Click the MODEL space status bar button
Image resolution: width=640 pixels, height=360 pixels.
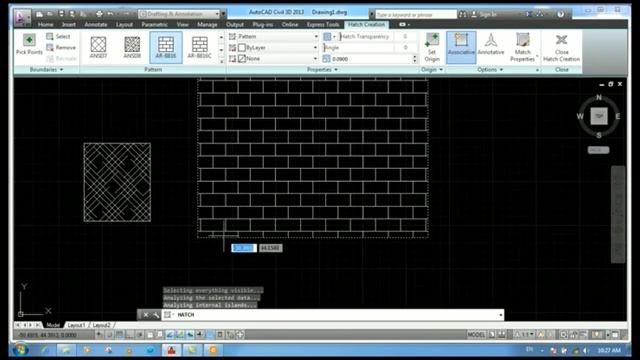476,335
